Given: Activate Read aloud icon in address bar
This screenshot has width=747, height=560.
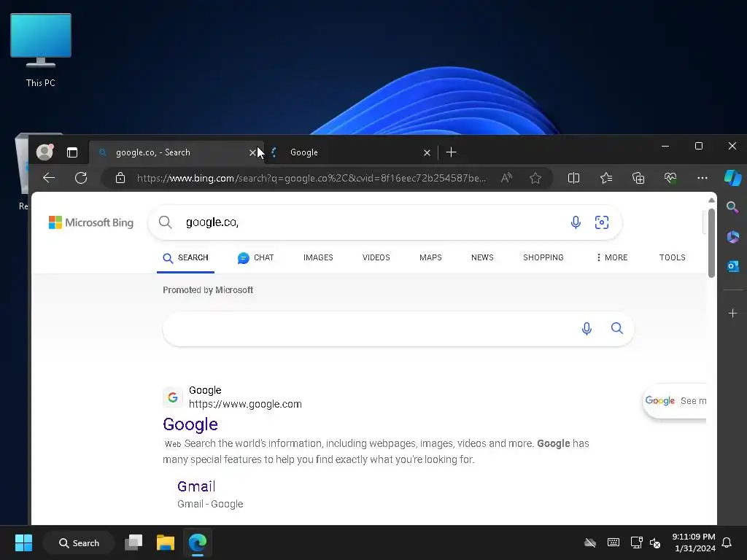Looking at the screenshot, I should (506, 178).
